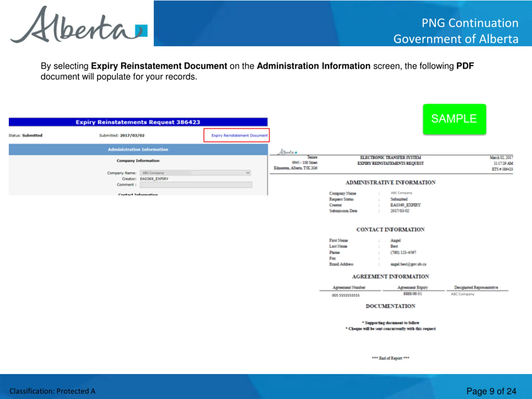Click the Request Status value Submitted in PDF
This screenshot has width=532, height=399.
pyautogui.click(x=399, y=199)
